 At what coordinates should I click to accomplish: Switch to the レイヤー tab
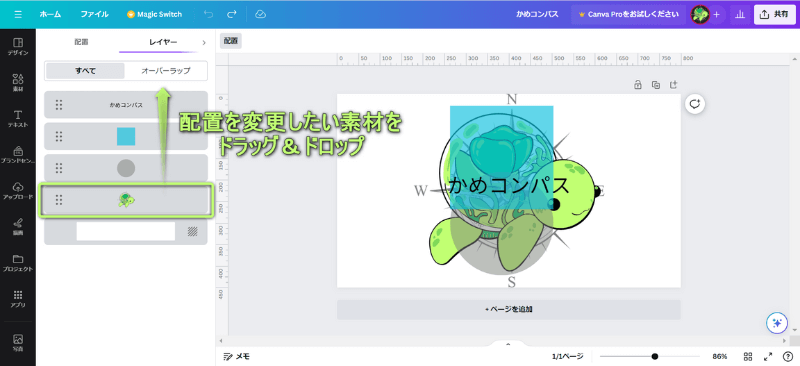[163, 42]
